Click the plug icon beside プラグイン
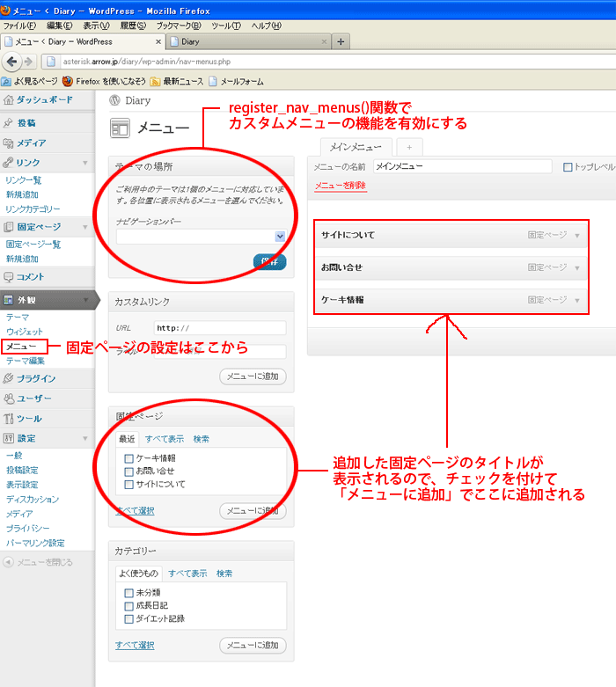This screenshot has width=616, height=687. click(x=8, y=379)
